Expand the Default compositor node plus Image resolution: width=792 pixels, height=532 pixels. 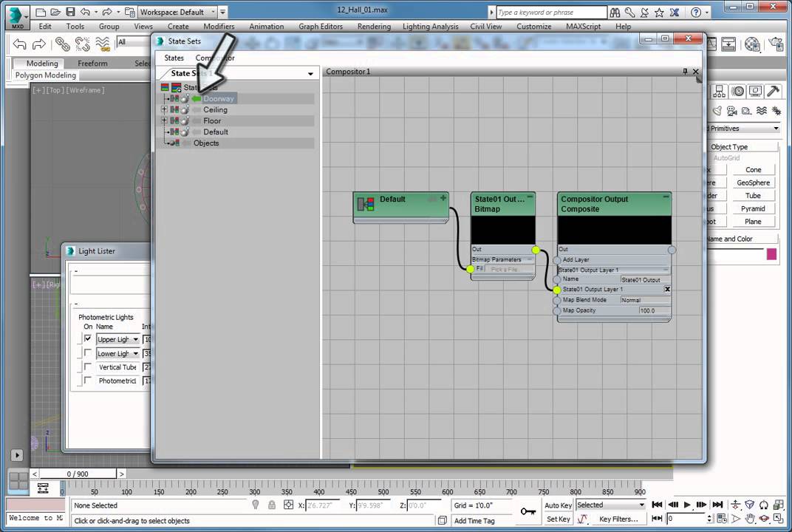pyautogui.click(x=443, y=198)
